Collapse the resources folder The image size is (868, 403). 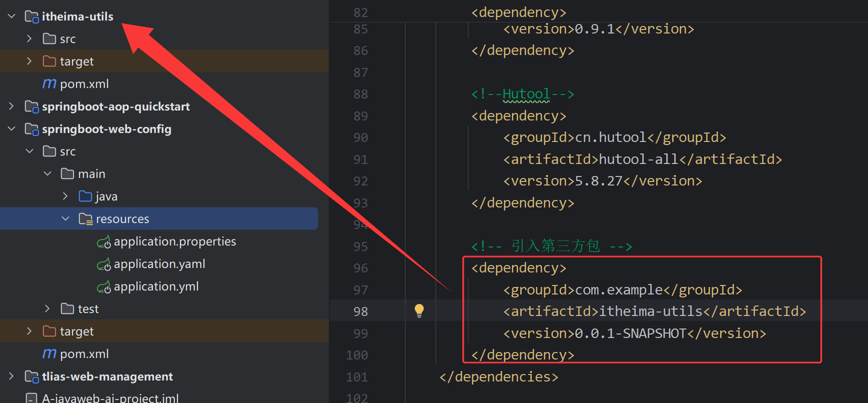65,218
